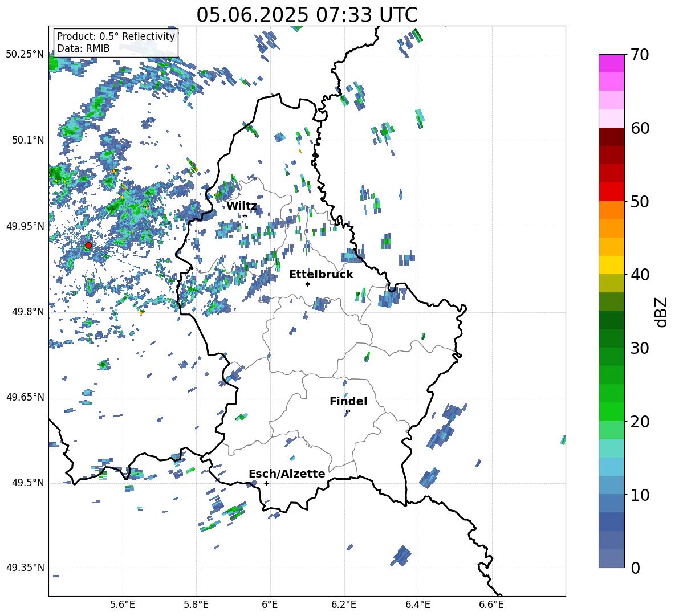Click the Data: RMIB text
The width and height of the screenshot is (675, 616).
pyautogui.click(x=83, y=48)
